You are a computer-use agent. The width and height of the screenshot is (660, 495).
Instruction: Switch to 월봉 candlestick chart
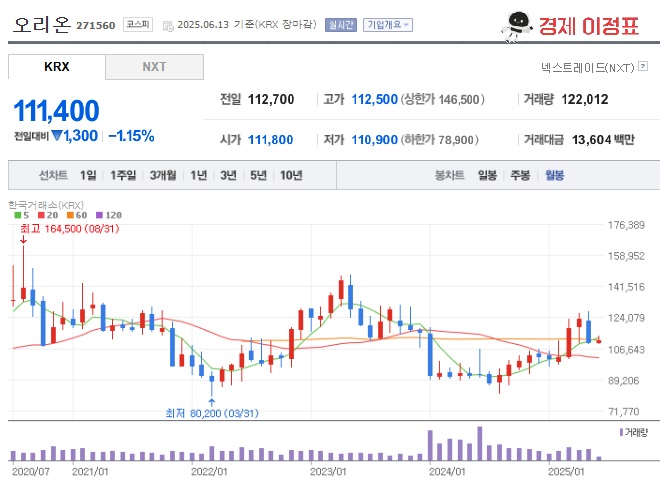click(x=554, y=175)
